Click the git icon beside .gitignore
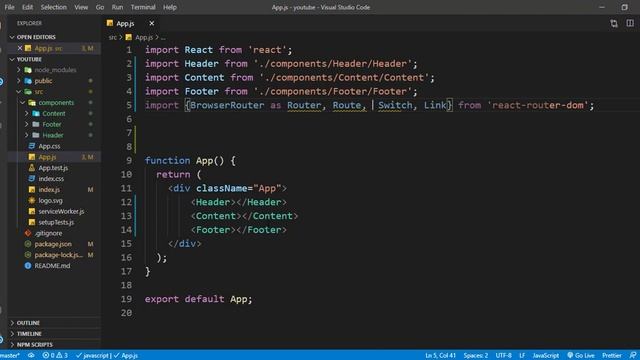 (x=28, y=233)
